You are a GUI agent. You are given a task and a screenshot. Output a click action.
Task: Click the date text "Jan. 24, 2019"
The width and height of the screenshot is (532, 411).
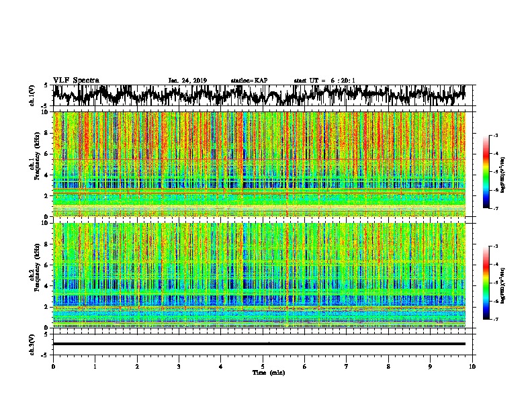click(x=187, y=81)
